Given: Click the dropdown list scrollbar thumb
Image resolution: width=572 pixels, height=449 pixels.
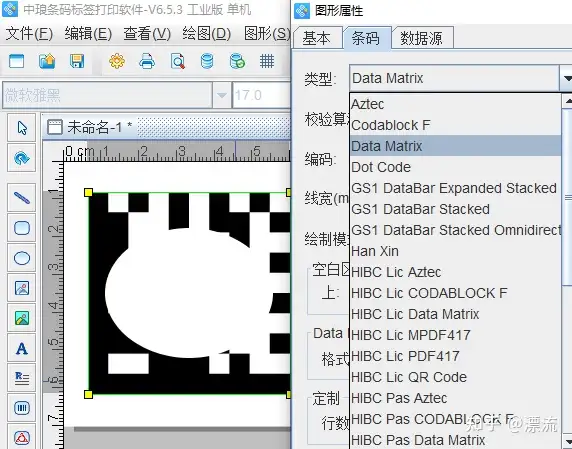Looking at the screenshot, I should (x=567, y=197).
